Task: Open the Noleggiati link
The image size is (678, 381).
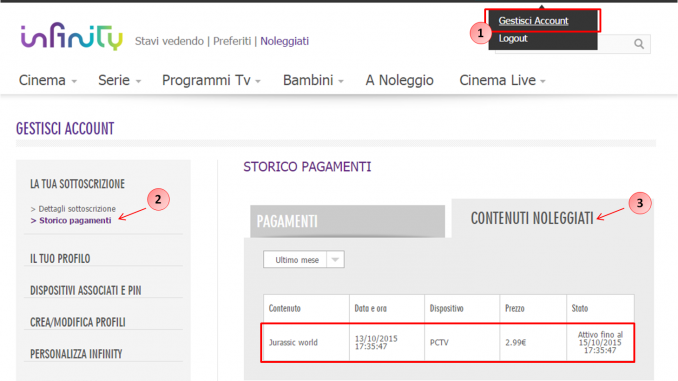Action: [x=284, y=41]
